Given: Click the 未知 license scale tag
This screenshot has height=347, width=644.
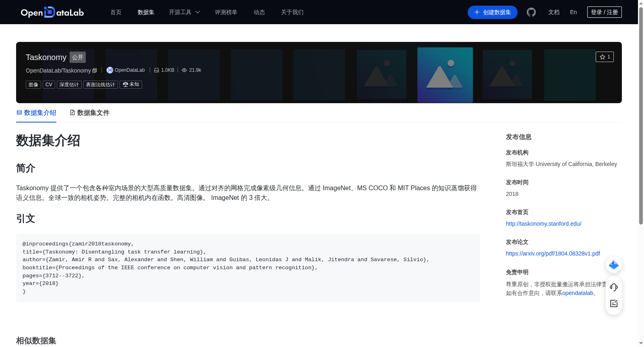Looking at the screenshot, I should coord(131,85).
